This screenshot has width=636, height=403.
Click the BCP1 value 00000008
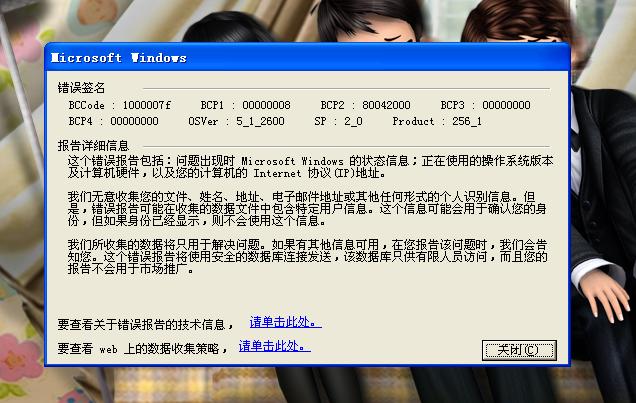pyautogui.click(x=266, y=105)
